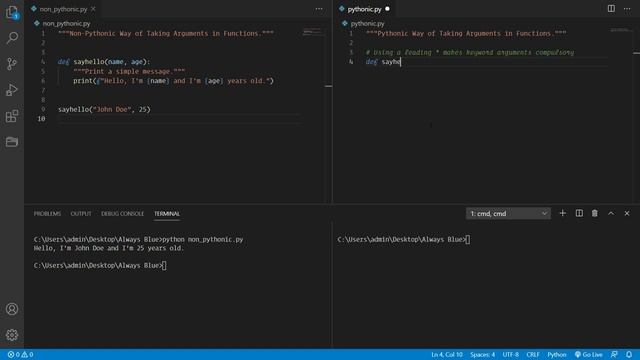Click line 10 in left editor
640x360 pixels.
click(180, 119)
